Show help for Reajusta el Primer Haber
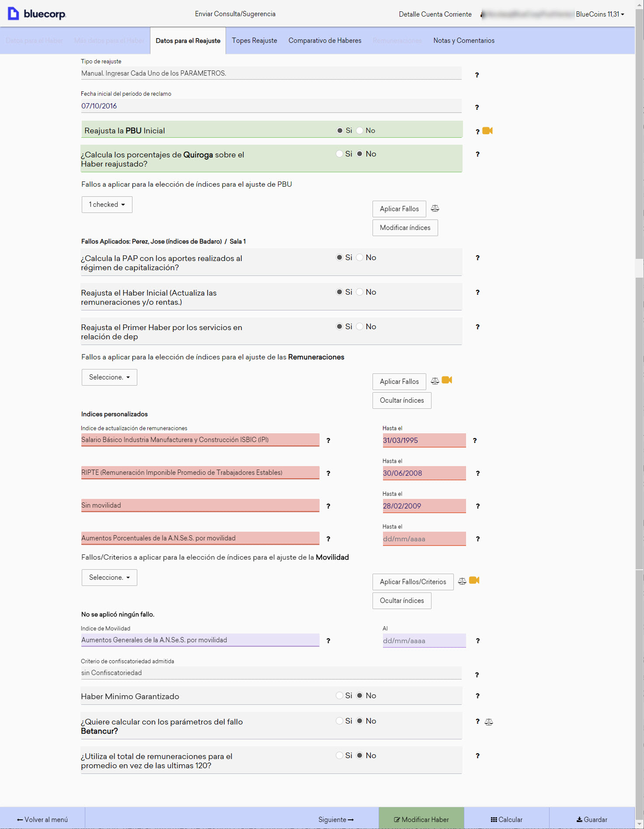 [477, 327]
